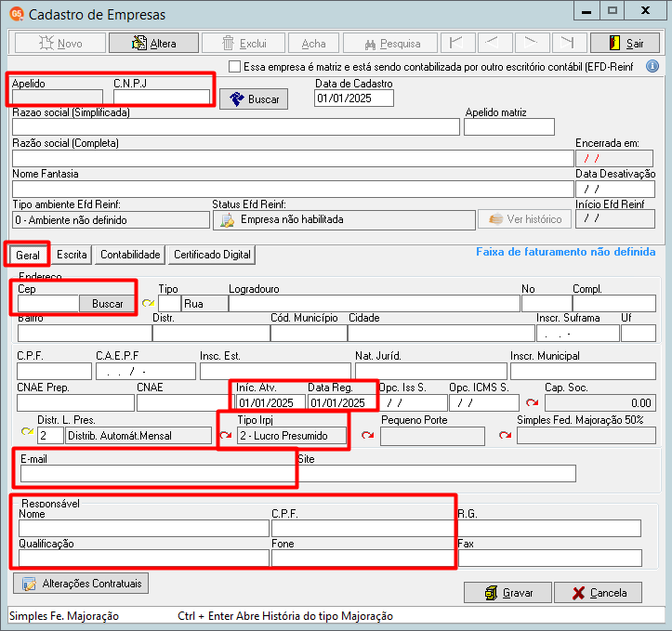
Task: Open the Certificado Digital tab
Action: (x=212, y=255)
